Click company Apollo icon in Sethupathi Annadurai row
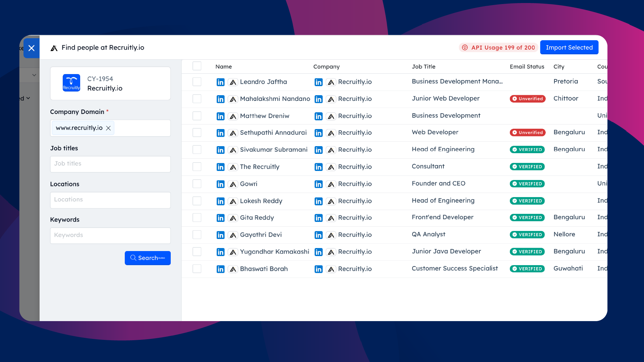The image size is (644, 362). (331, 133)
